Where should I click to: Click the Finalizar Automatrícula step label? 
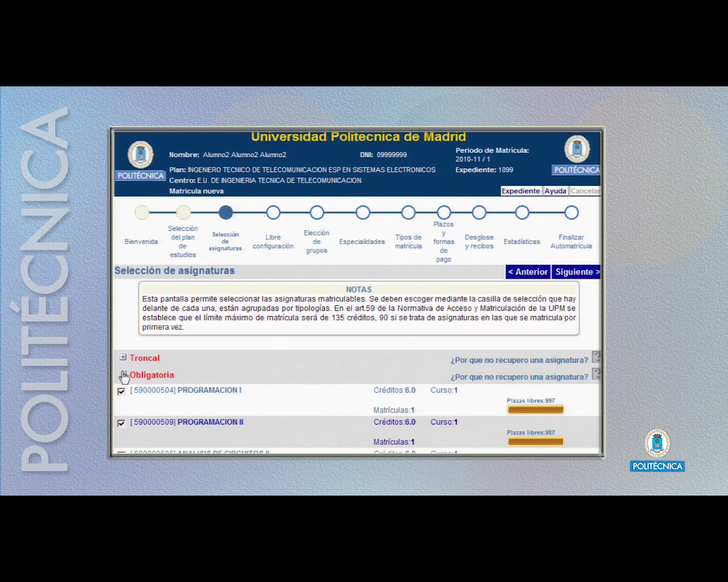pyautogui.click(x=571, y=242)
